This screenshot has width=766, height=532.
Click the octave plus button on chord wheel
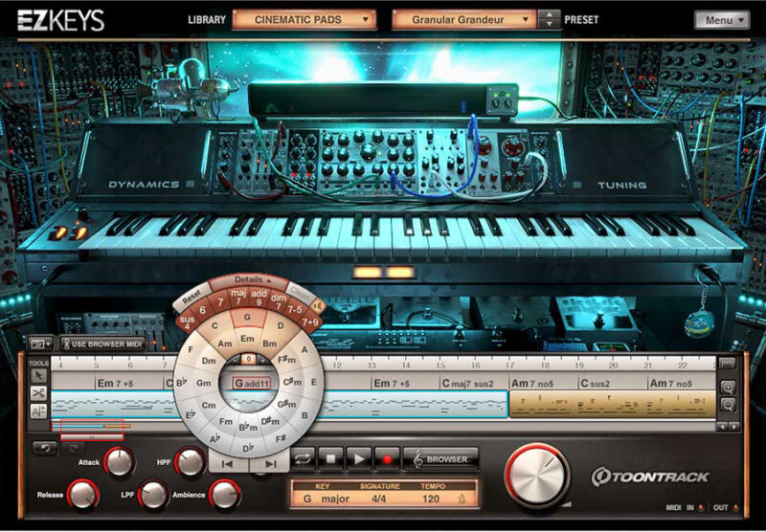pyautogui.click(x=262, y=359)
